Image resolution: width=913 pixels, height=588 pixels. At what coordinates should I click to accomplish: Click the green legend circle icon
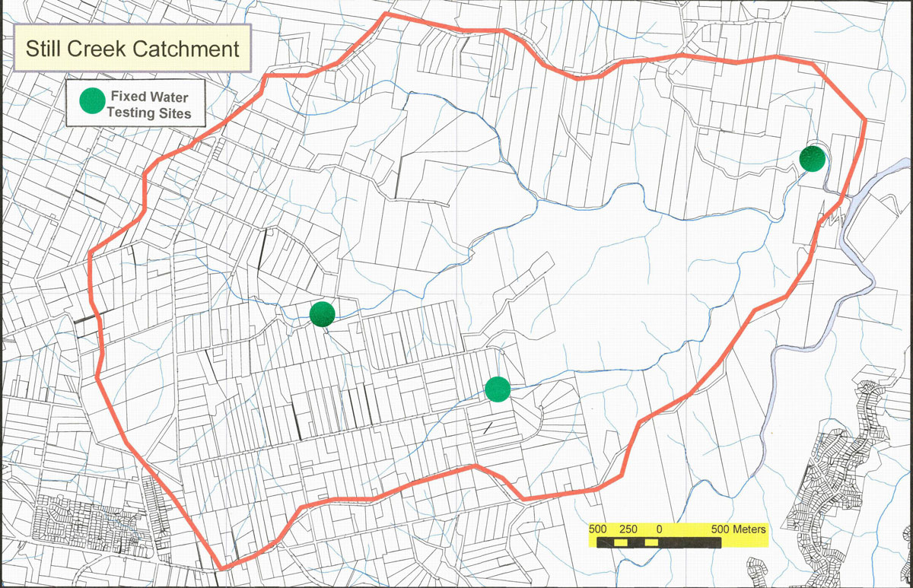[93, 102]
